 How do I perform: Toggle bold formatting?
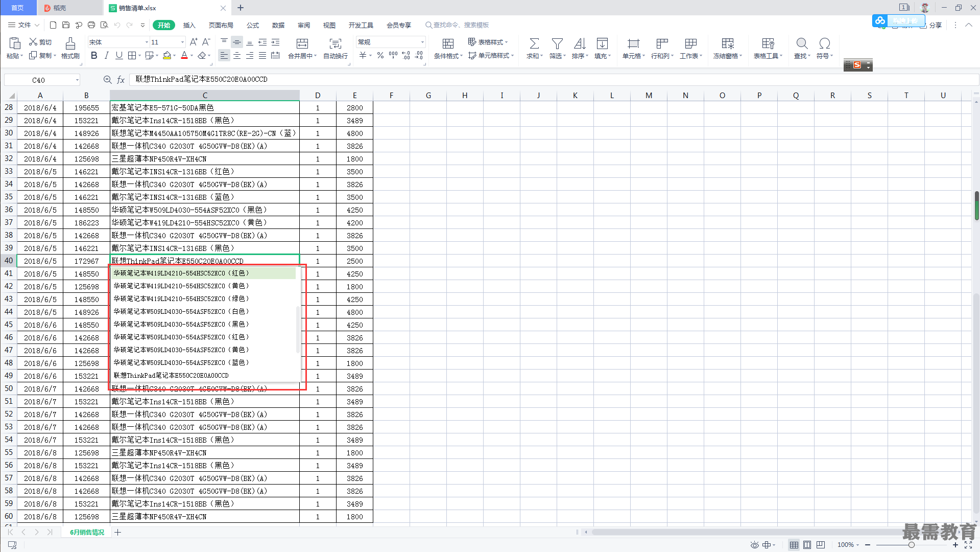[x=94, y=55]
